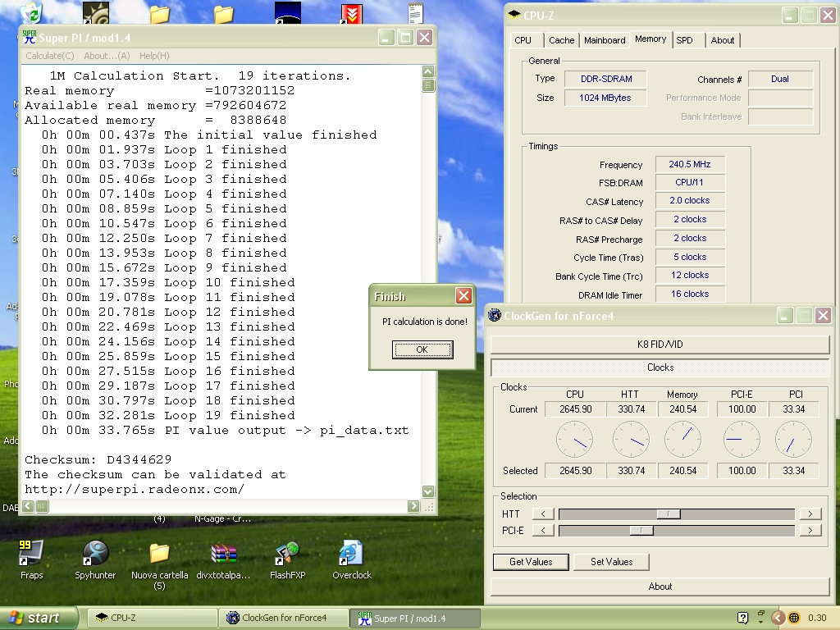Open the Overclock desktop shortcut

coord(351,559)
